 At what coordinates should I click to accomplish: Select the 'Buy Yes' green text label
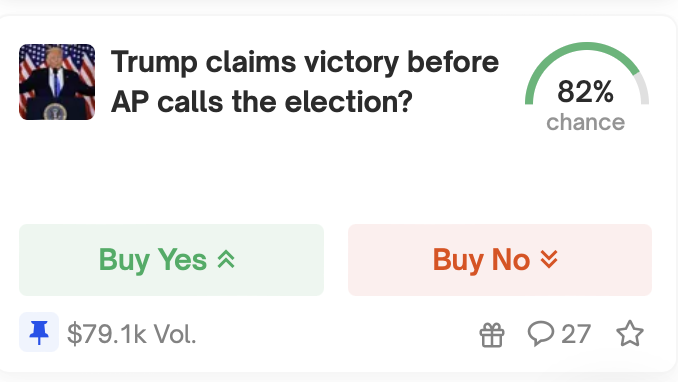click(x=153, y=260)
